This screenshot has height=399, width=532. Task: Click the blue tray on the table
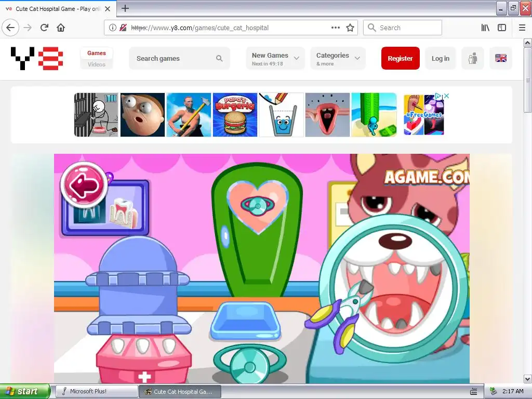[x=245, y=321]
